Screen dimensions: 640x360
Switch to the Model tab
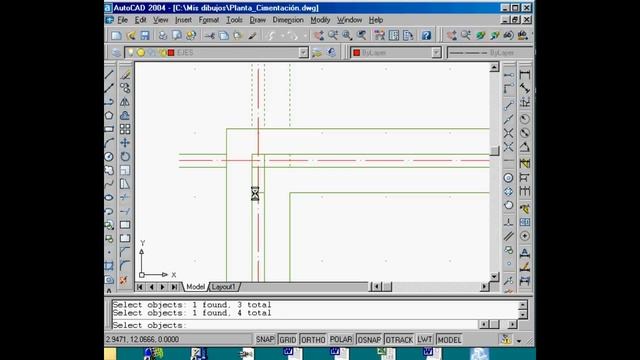click(x=195, y=287)
